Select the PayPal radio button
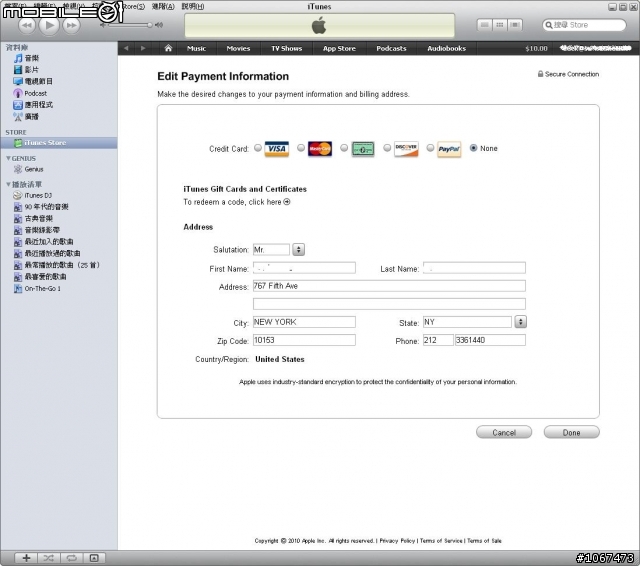641x566 pixels. 430,148
